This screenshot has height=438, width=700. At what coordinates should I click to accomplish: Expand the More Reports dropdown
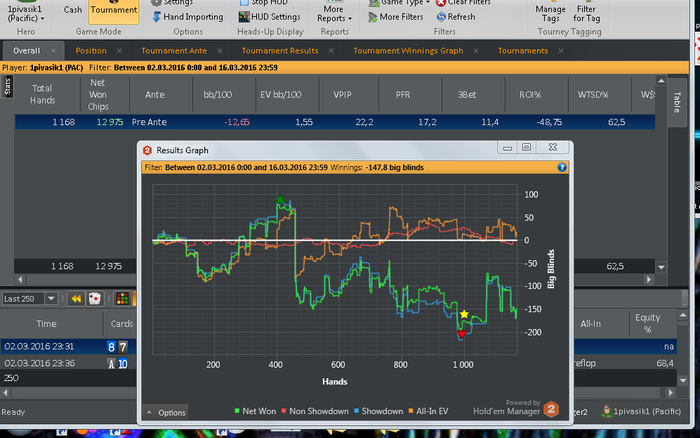334,13
